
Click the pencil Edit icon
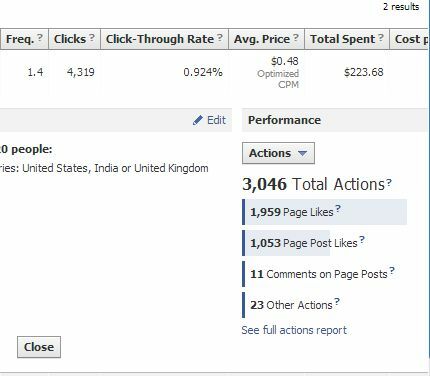[198, 120]
